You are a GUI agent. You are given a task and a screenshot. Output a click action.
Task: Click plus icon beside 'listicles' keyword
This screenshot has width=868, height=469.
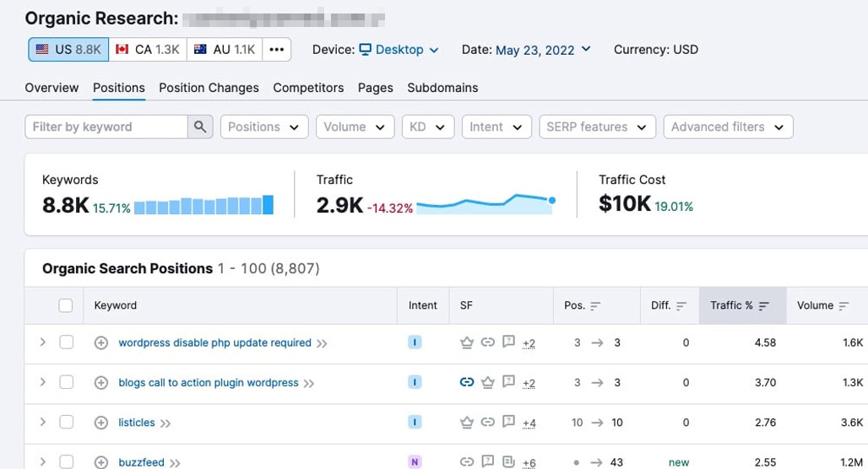(x=100, y=423)
